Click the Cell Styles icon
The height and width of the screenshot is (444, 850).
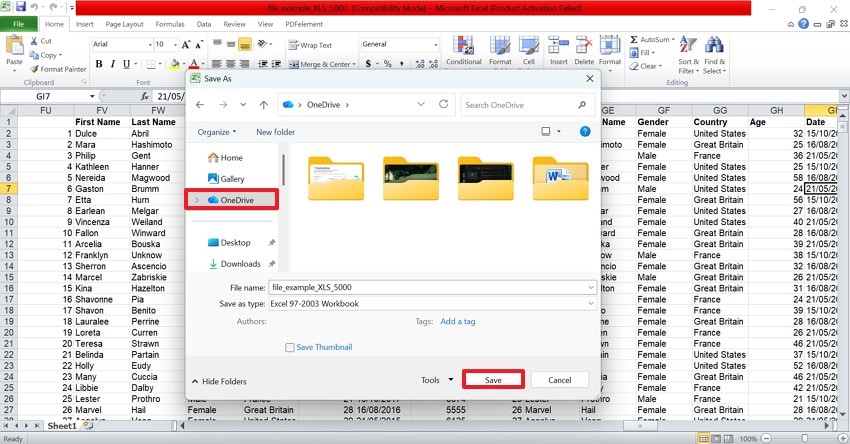point(529,46)
